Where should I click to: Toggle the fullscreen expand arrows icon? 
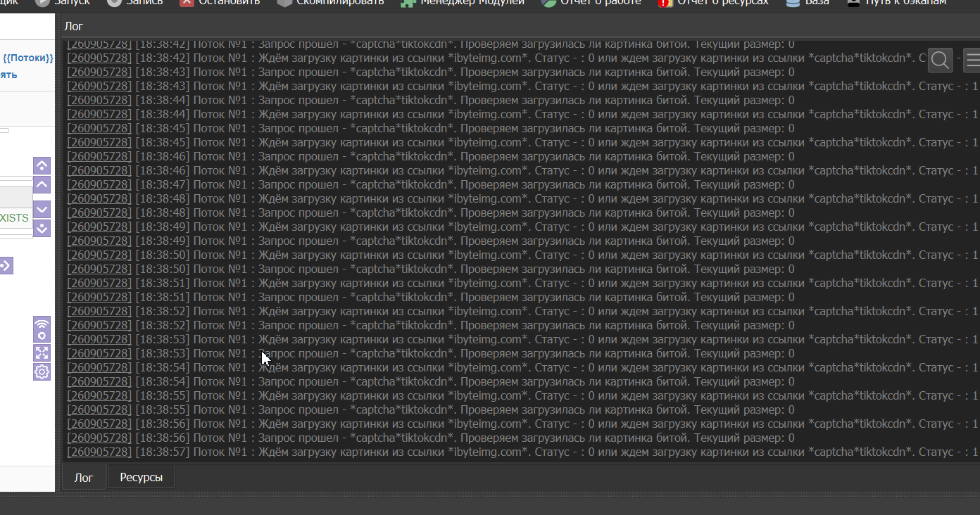(x=42, y=353)
